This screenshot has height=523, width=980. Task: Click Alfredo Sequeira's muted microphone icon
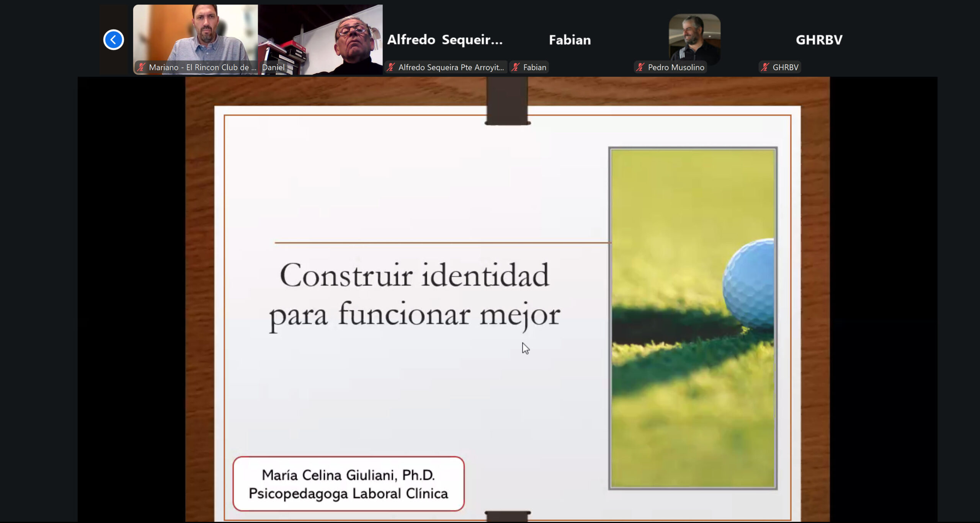point(390,67)
